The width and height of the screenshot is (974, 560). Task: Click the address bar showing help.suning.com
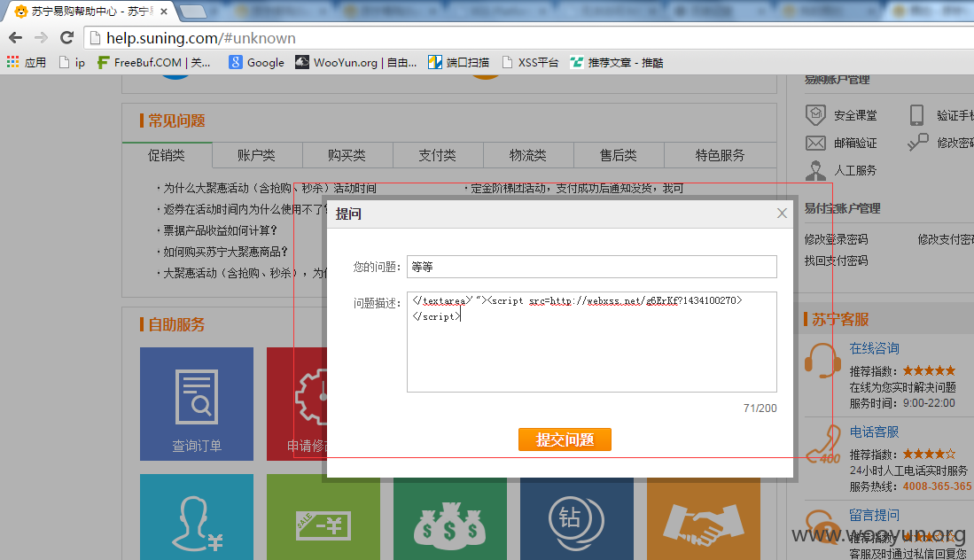[528, 38]
